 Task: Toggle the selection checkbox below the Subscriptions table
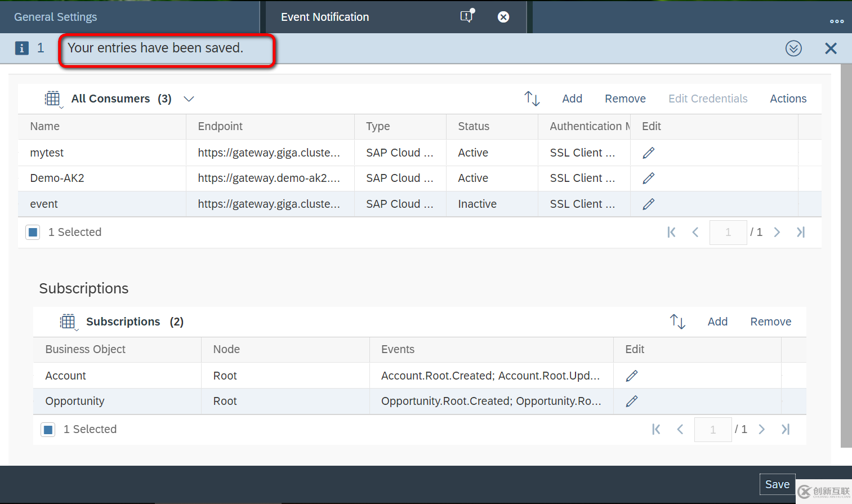click(x=47, y=429)
